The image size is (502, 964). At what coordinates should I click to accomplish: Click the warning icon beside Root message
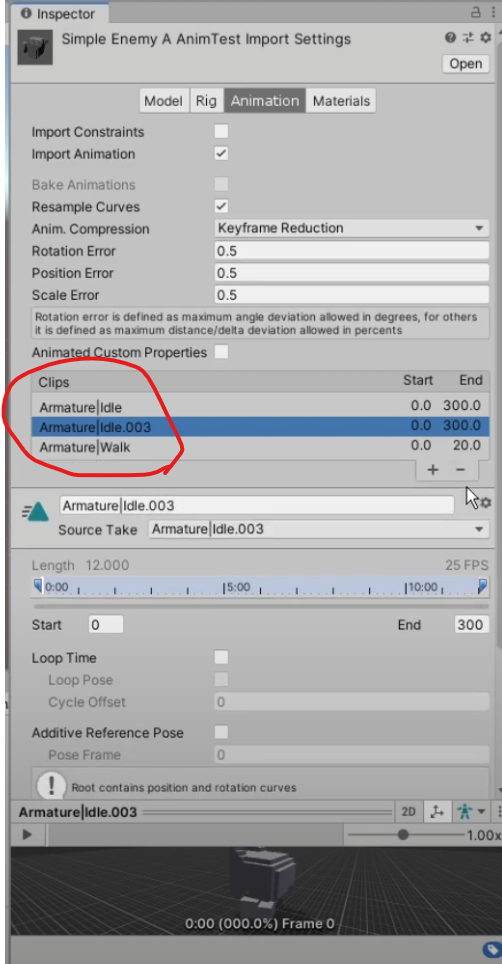pyautogui.click(x=52, y=786)
